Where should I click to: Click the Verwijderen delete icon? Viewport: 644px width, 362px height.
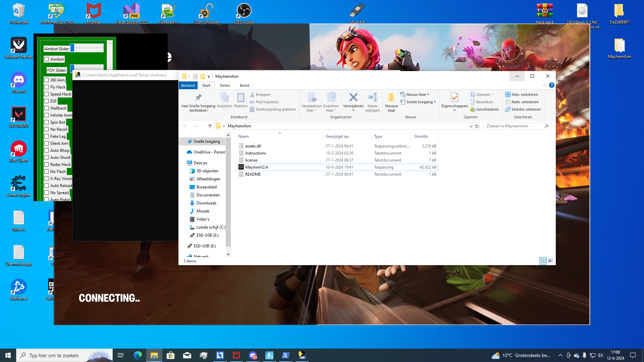click(353, 98)
